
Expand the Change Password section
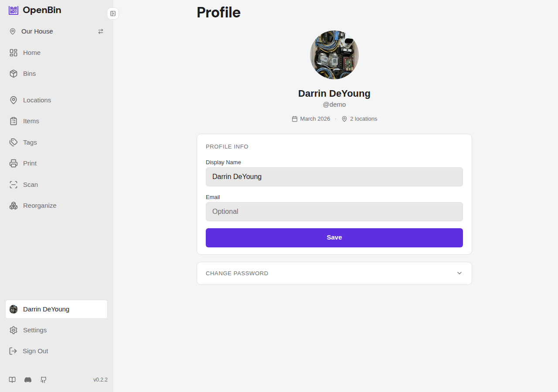tap(334, 273)
